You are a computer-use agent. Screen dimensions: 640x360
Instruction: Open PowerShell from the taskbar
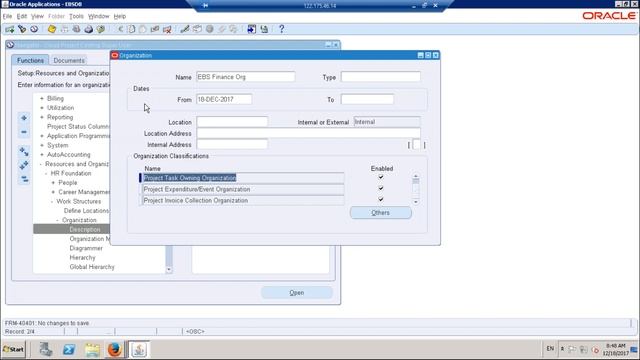click(69, 349)
